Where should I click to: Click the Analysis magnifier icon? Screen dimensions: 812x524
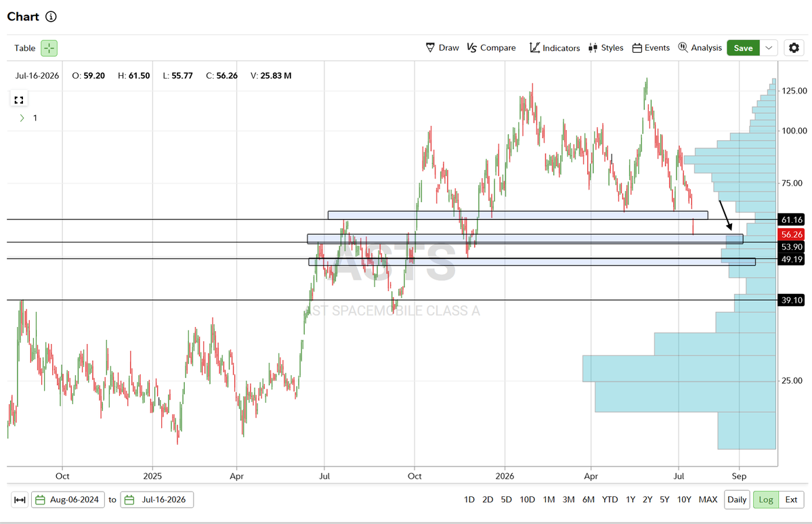coord(683,47)
